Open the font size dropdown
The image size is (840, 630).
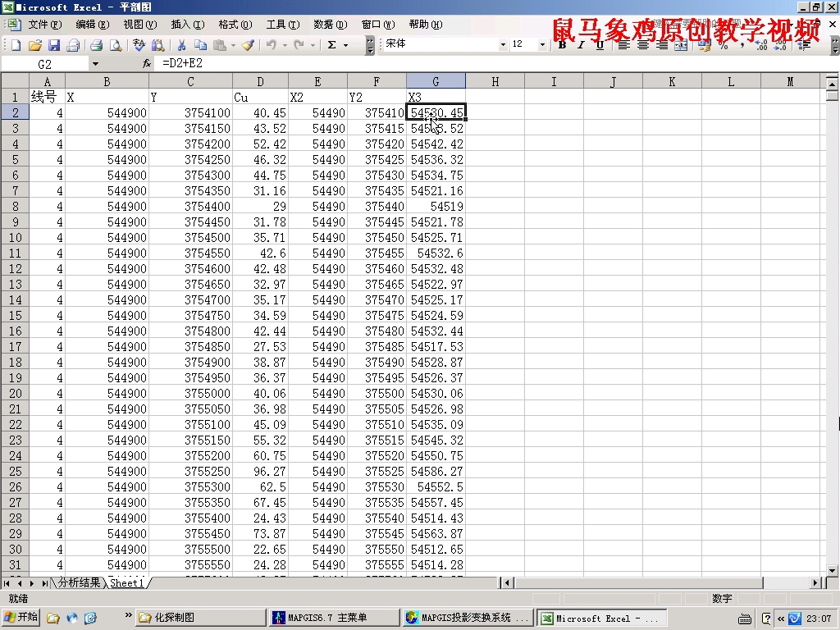pyautogui.click(x=543, y=45)
